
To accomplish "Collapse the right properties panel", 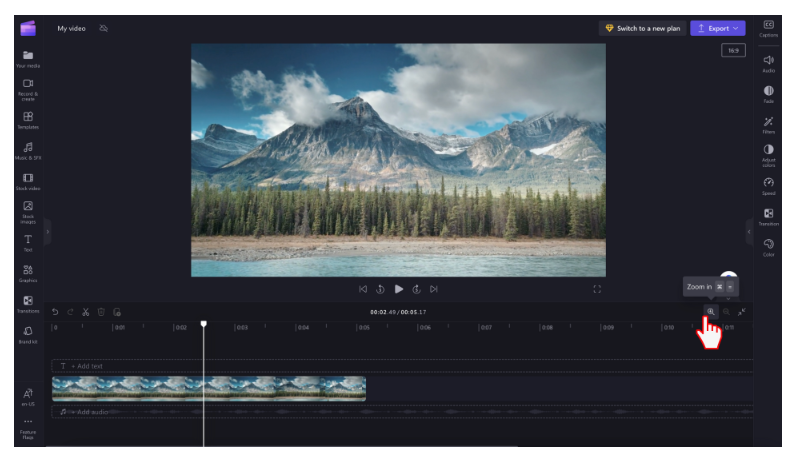I will pos(749,232).
